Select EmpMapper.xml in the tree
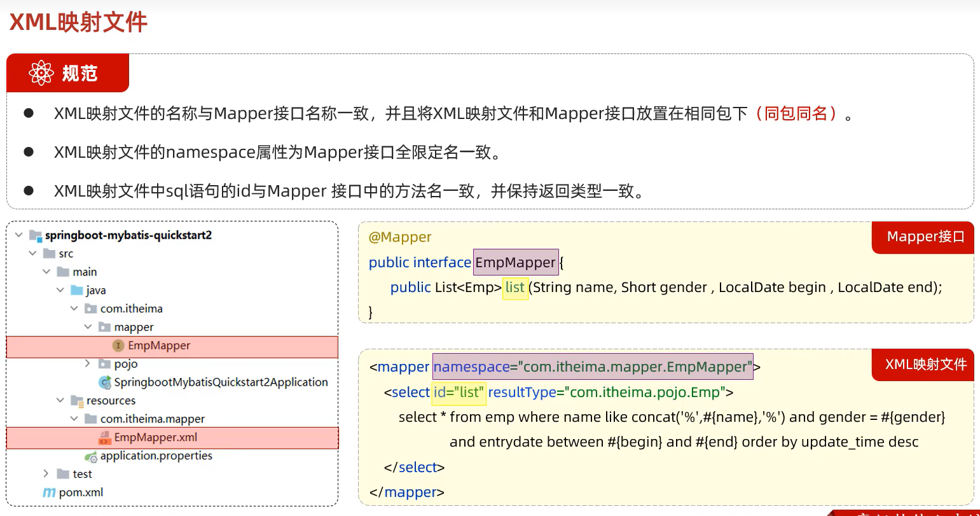The height and width of the screenshot is (516, 980). coord(172,438)
